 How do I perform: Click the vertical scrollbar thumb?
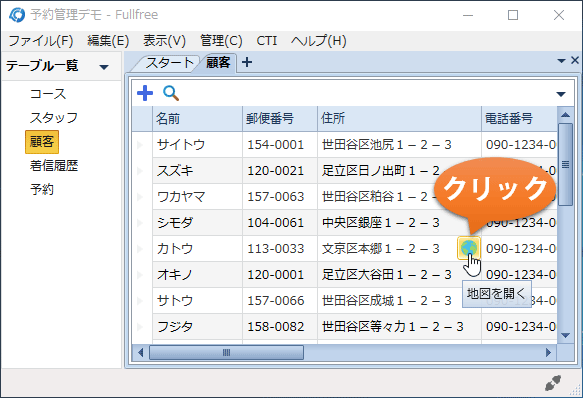[566, 164]
